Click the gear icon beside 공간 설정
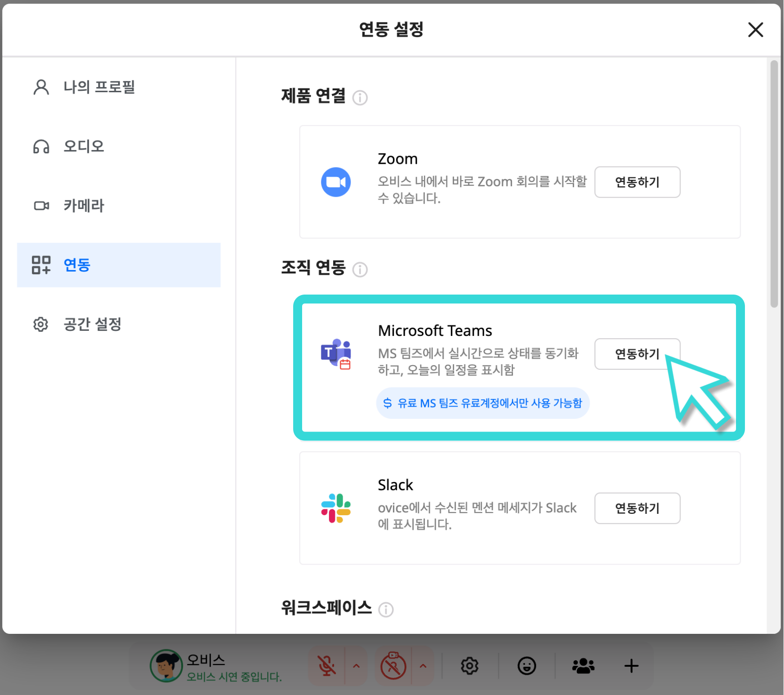 40,324
